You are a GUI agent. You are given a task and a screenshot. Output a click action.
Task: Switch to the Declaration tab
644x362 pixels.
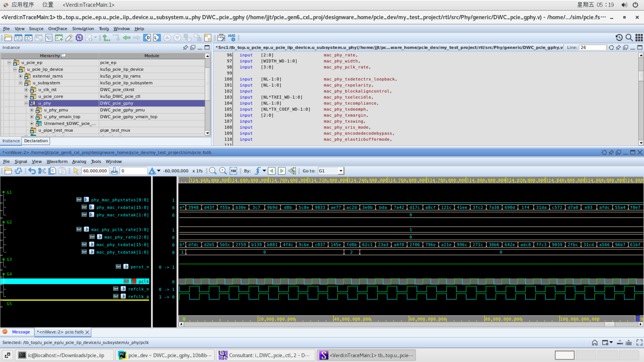pyautogui.click(x=36, y=141)
